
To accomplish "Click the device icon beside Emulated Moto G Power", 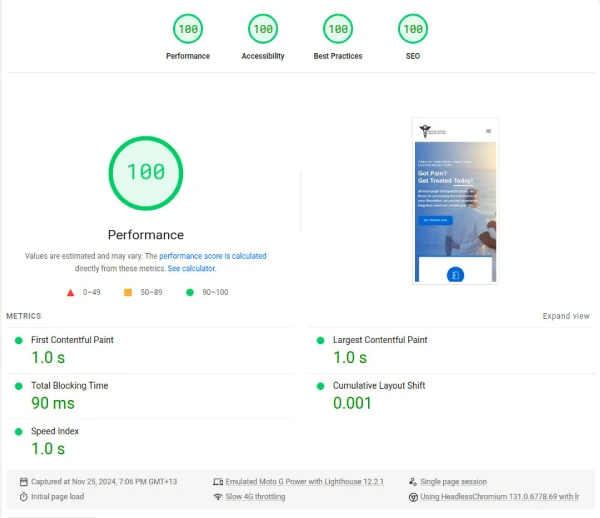I will coord(218,482).
